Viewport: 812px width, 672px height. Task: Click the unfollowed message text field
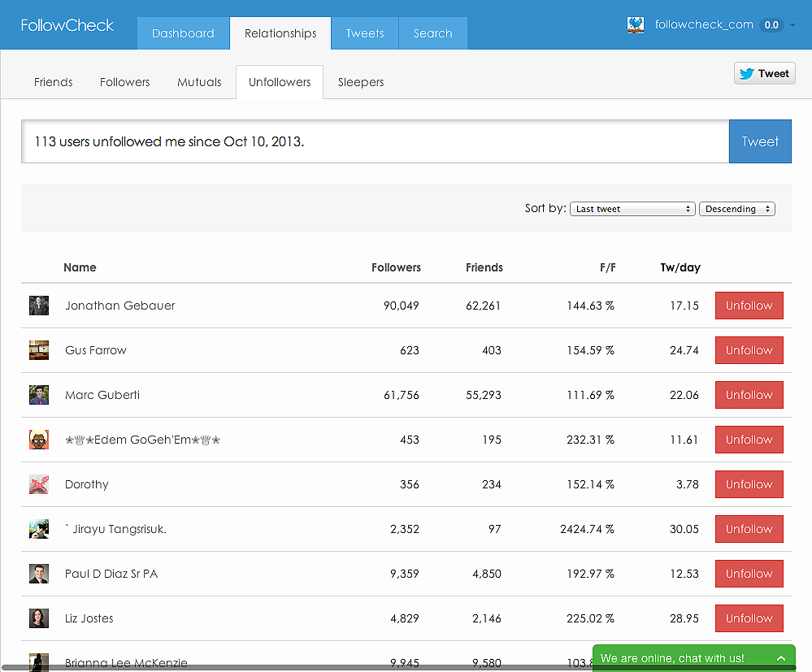coord(374,141)
